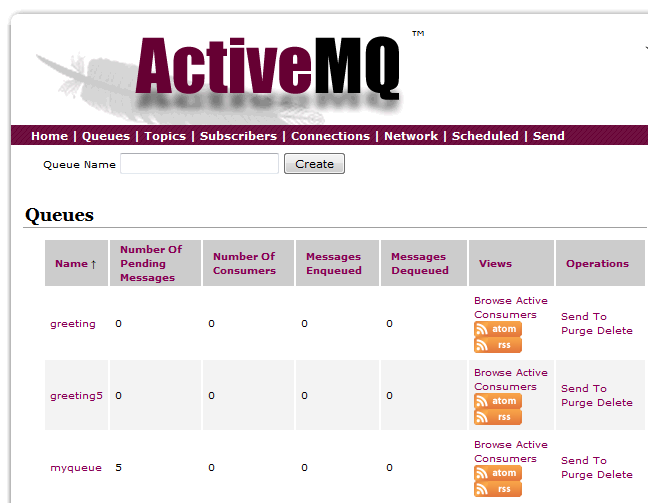
Task: Open the Scheduled navigation item
Action: [x=485, y=136]
